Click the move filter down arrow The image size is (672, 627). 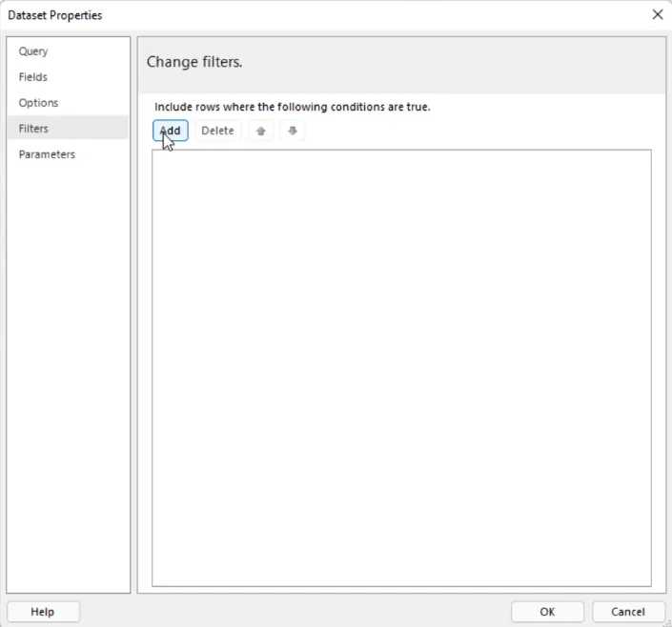293,131
